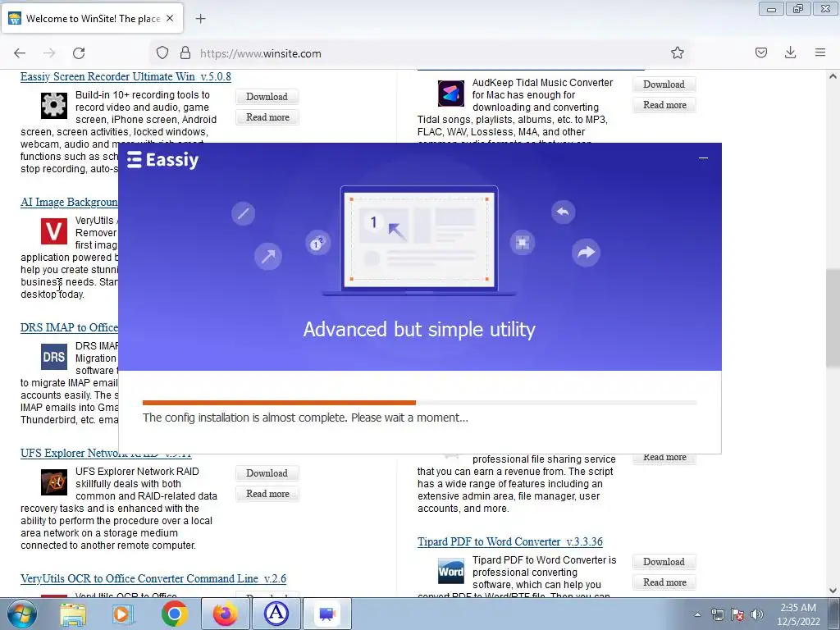Click the UFS Explorer Network RAID icon

(x=54, y=482)
